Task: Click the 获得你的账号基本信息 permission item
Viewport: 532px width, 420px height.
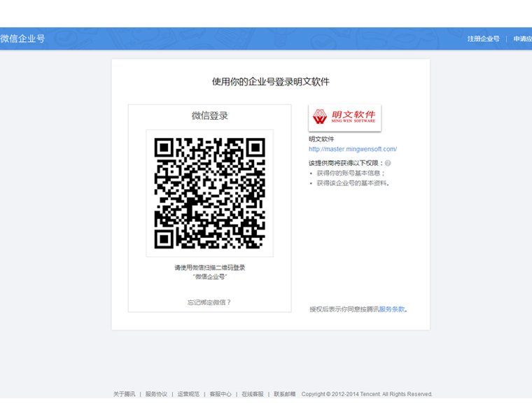Action: 351,173
